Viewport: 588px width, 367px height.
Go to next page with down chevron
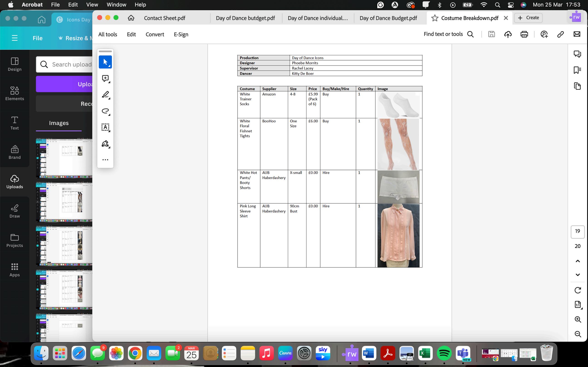pos(578,275)
